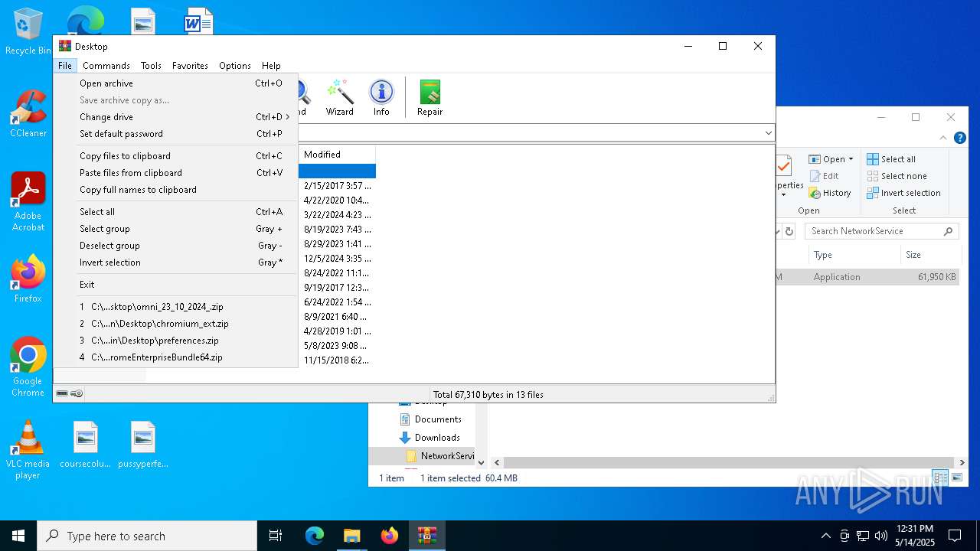Viewport: 980px width, 551px height.
Task: Open Recycle Bin desktop icon
Action: (28, 32)
